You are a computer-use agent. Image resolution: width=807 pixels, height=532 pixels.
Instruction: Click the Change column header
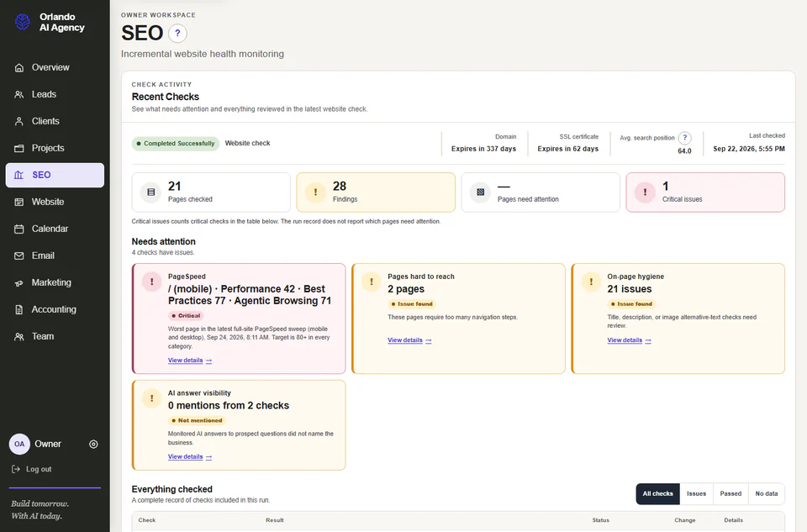(x=685, y=521)
